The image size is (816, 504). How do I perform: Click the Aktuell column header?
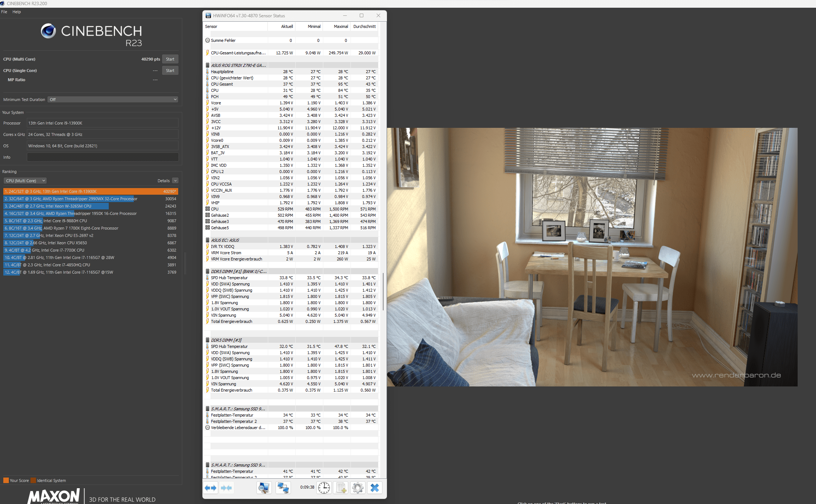281,26
